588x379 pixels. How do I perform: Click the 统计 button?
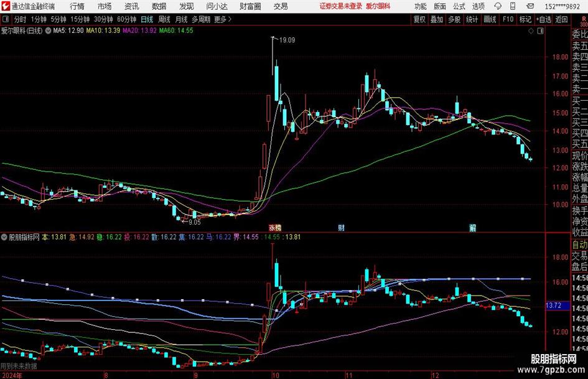tap(472, 19)
